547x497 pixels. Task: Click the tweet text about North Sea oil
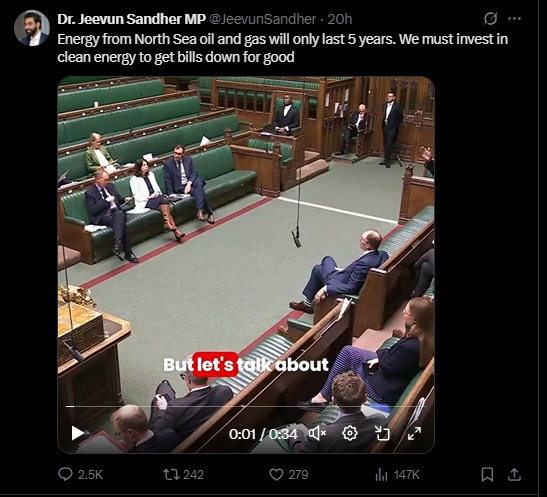click(x=283, y=48)
